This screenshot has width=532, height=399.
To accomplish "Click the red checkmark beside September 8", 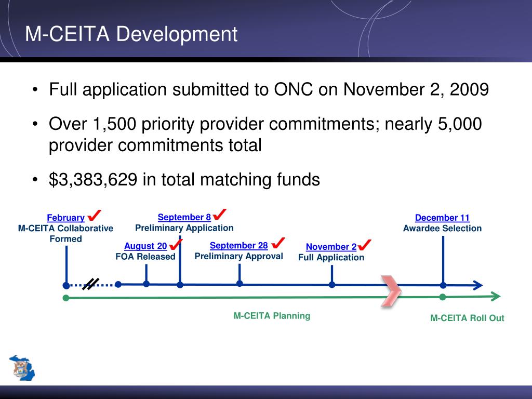I will (220, 214).
